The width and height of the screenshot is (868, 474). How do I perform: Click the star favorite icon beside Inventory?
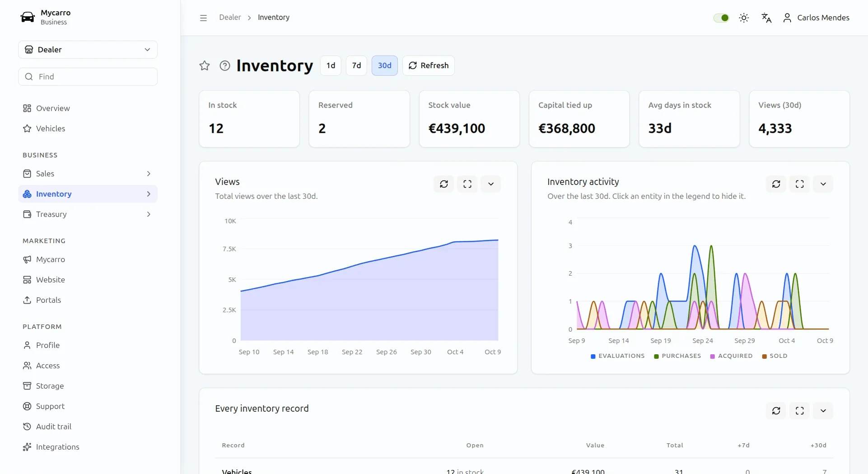(x=205, y=66)
